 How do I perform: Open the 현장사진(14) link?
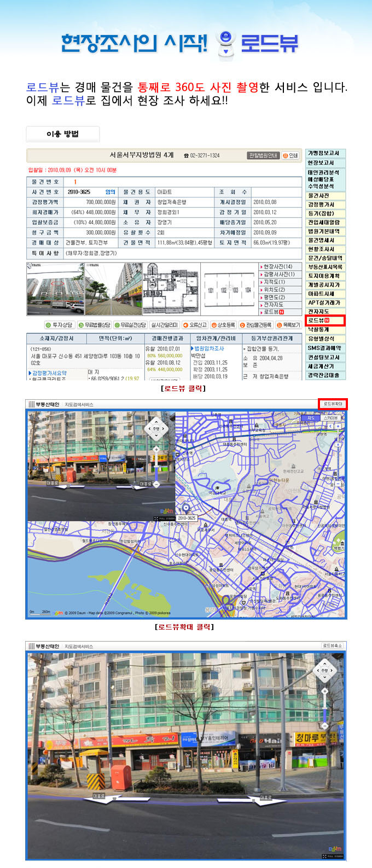tap(278, 267)
